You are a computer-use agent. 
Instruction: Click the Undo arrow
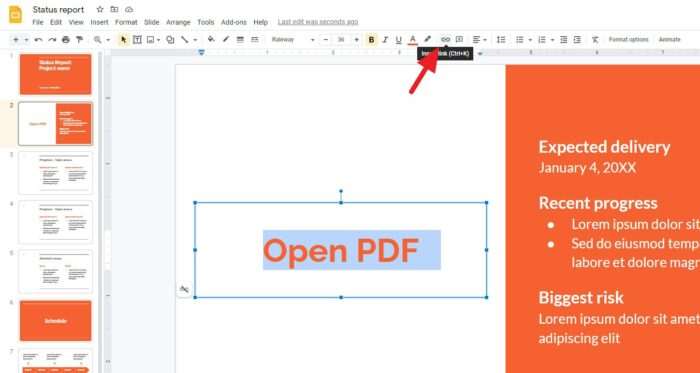coord(38,40)
